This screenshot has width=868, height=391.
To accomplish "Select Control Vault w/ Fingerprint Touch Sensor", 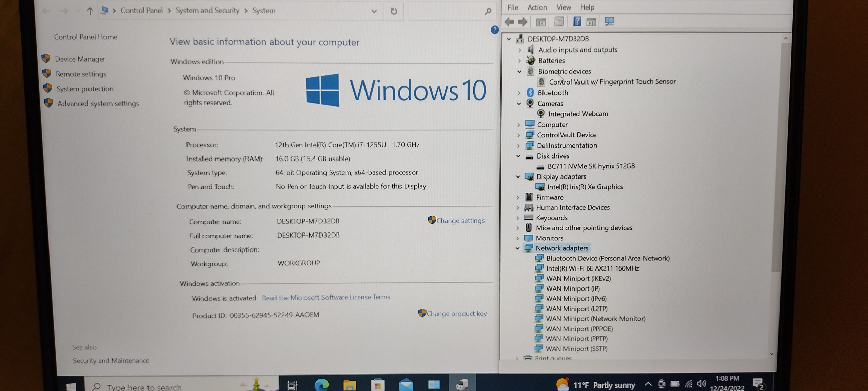I will pyautogui.click(x=612, y=82).
